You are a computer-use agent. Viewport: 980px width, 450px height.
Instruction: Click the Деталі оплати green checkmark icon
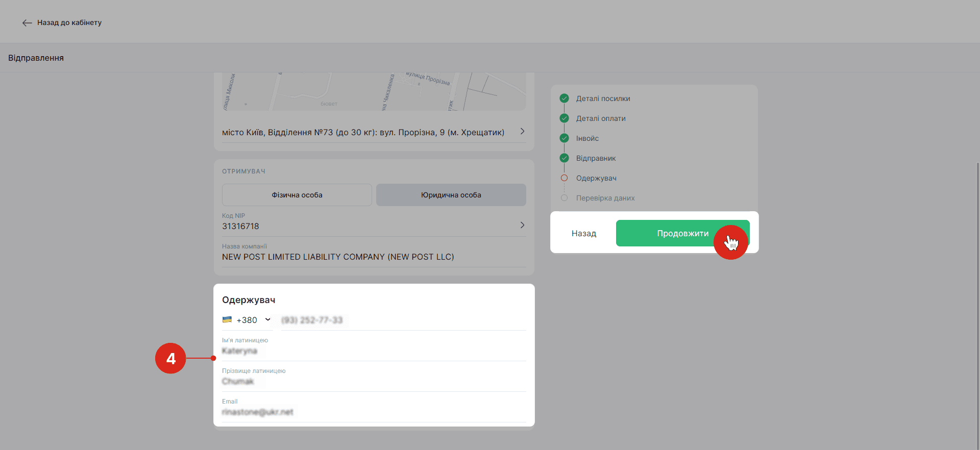(x=564, y=118)
